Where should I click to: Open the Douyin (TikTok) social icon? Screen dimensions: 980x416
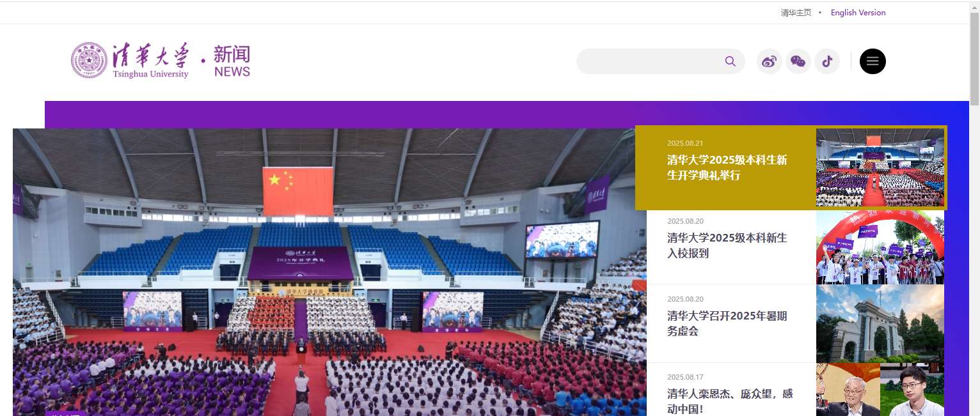[827, 61]
